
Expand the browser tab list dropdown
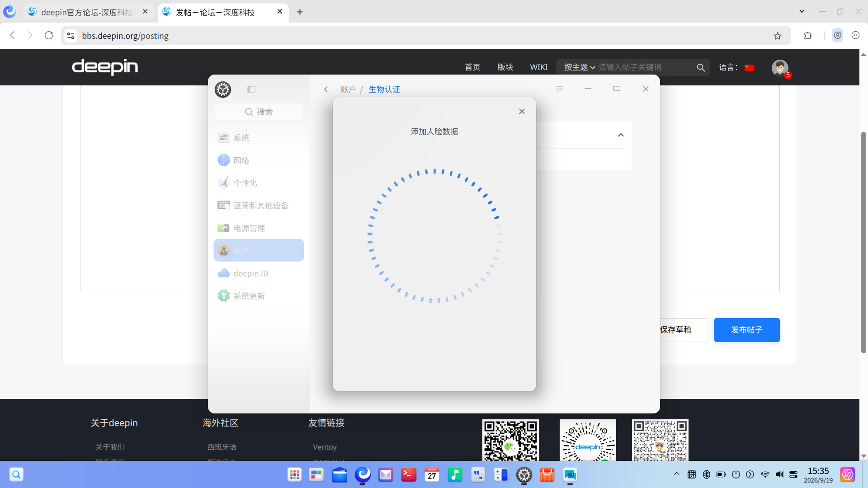point(802,11)
